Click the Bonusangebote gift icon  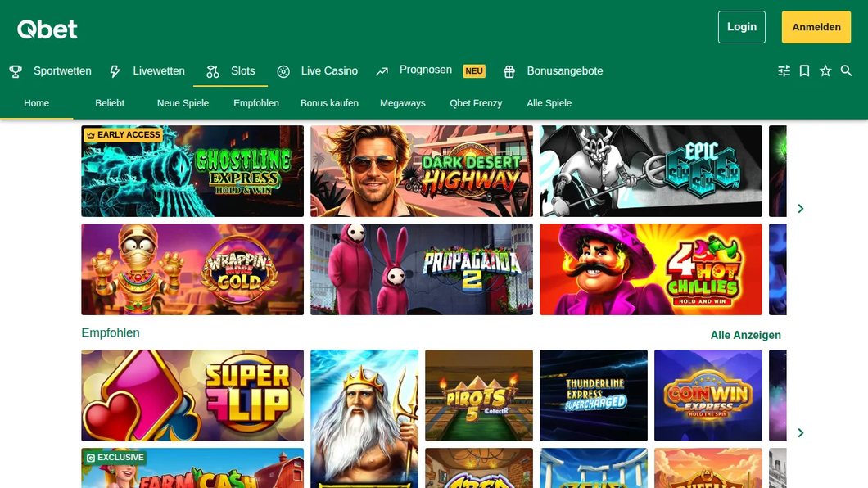click(x=509, y=71)
